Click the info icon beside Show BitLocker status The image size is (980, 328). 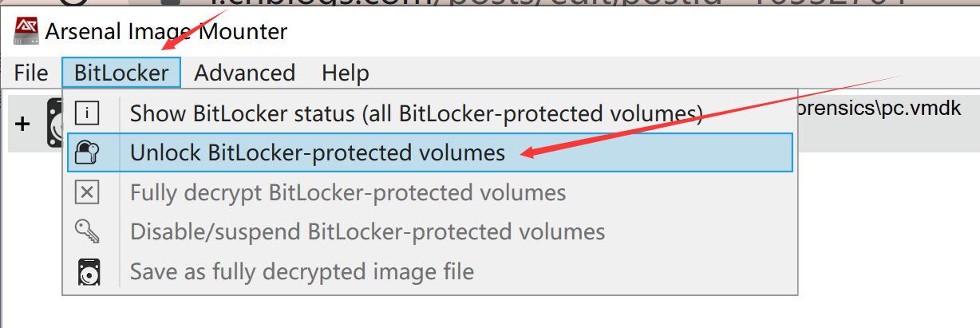point(87,113)
